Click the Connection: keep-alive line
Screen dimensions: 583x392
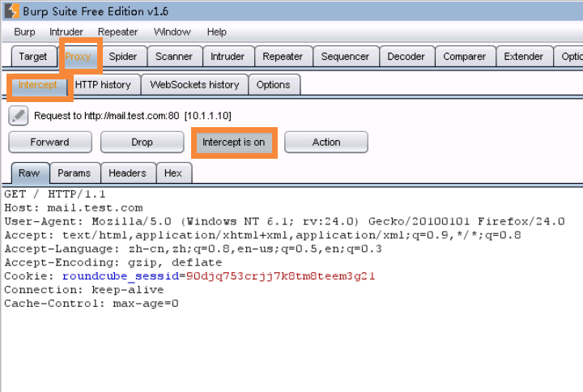84,290
